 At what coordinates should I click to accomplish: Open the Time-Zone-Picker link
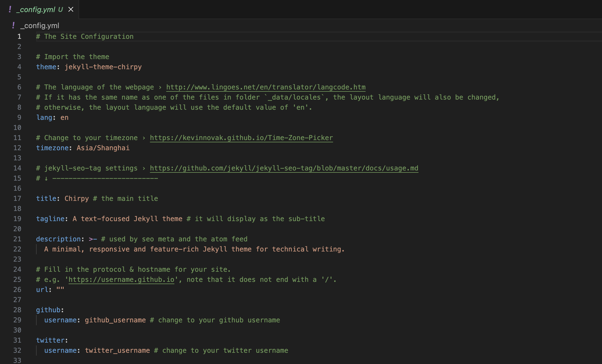click(241, 138)
